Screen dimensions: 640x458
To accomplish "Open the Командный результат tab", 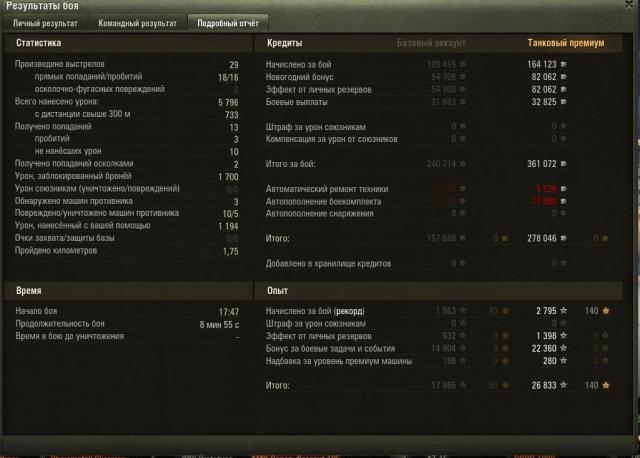I will [137, 23].
